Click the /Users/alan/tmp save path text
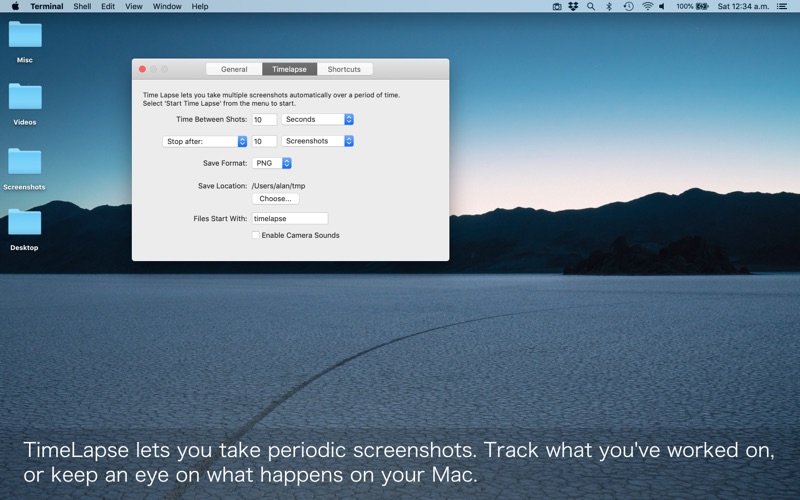The image size is (800, 500). click(279, 186)
